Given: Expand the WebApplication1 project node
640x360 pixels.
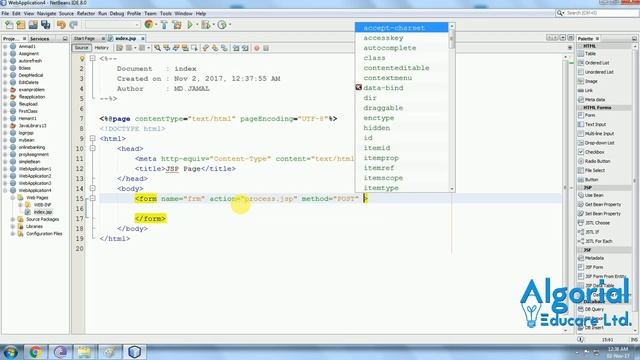Looking at the screenshot, I should tap(5, 169).
